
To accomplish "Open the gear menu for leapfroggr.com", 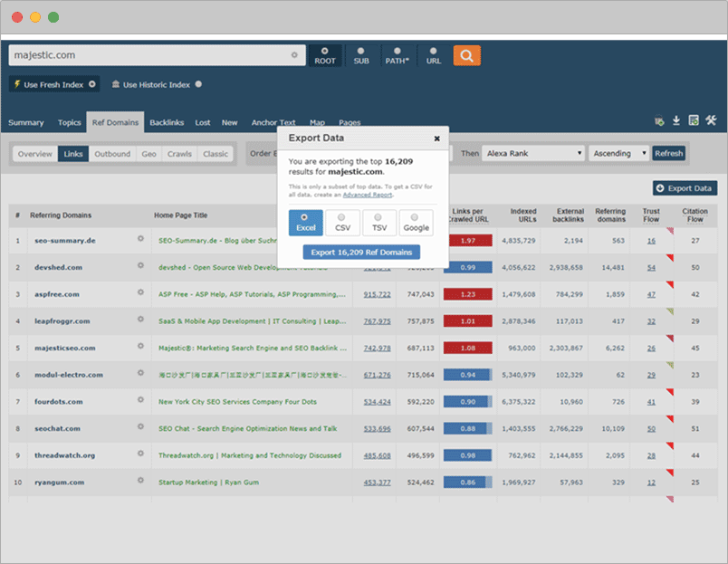I will point(140,320).
